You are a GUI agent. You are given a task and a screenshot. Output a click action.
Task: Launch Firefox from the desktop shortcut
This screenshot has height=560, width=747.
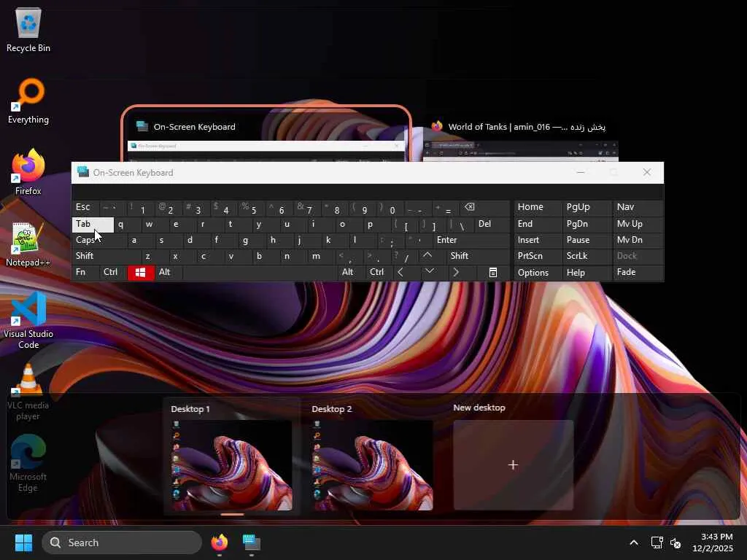[28, 172]
